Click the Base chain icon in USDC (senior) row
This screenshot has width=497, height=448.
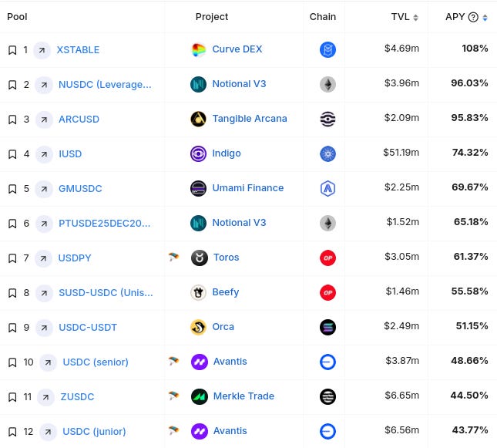[327, 362]
